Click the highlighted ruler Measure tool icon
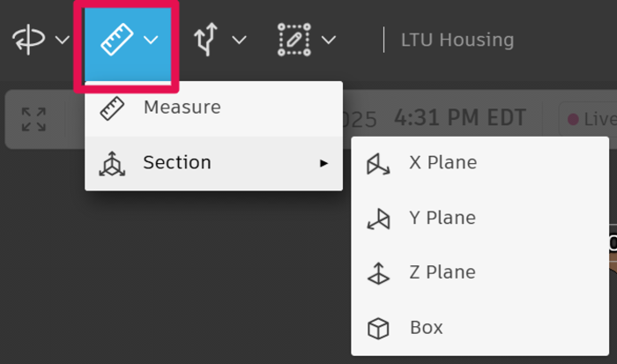This screenshot has height=364, width=617. [x=115, y=40]
